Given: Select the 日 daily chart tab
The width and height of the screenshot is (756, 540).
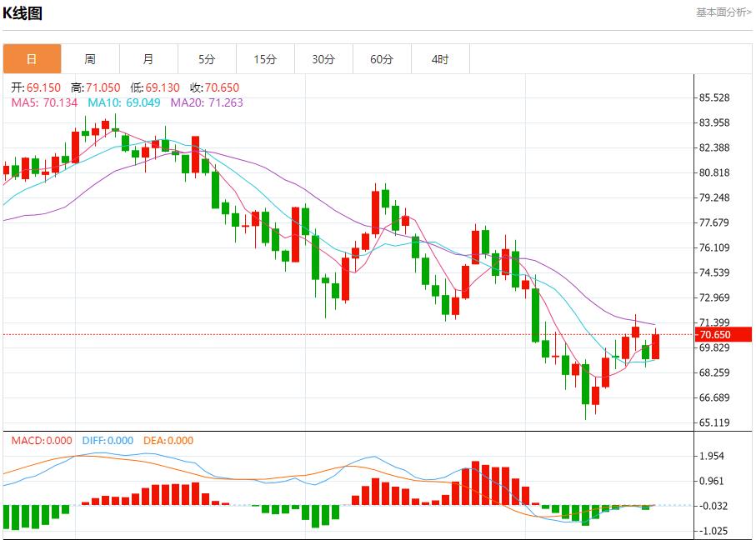Looking at the screenshot, I should [32, 59].
